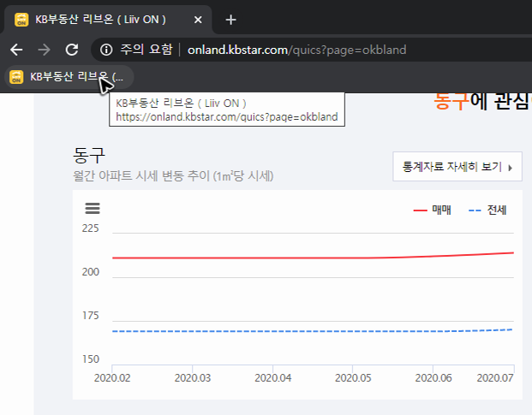
Task: Click the 2020.02 axis label
Action: [x=112, y=377]
